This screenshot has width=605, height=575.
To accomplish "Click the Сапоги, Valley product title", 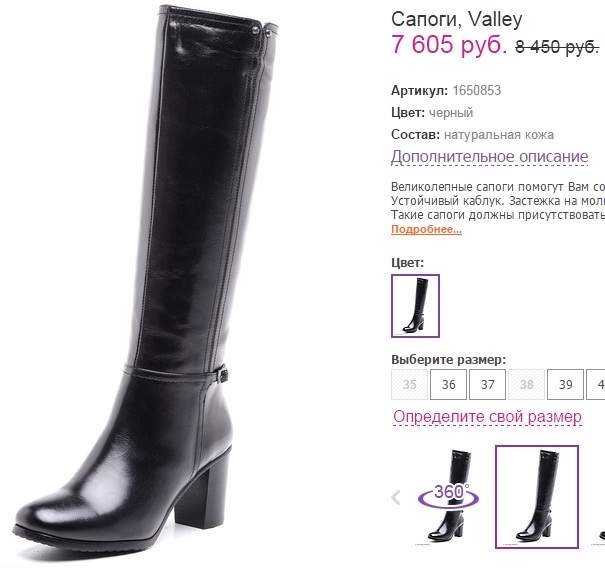I will point(457,19).
